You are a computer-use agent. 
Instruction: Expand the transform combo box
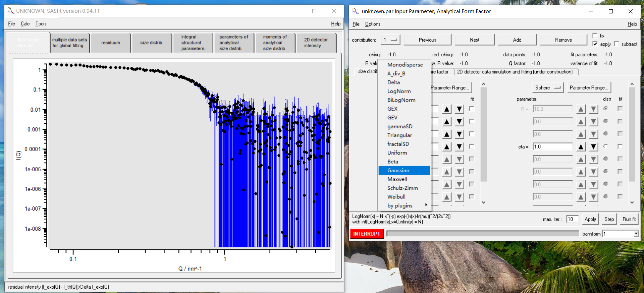636,234
